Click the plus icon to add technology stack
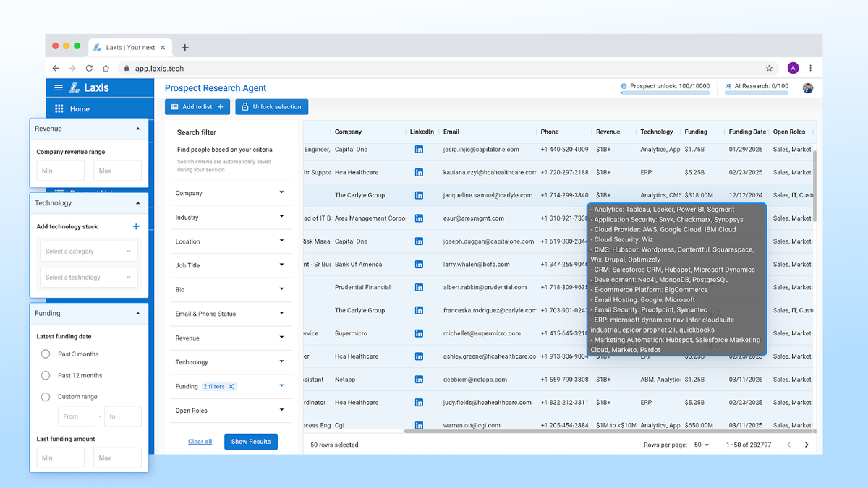 pos(136,226)
